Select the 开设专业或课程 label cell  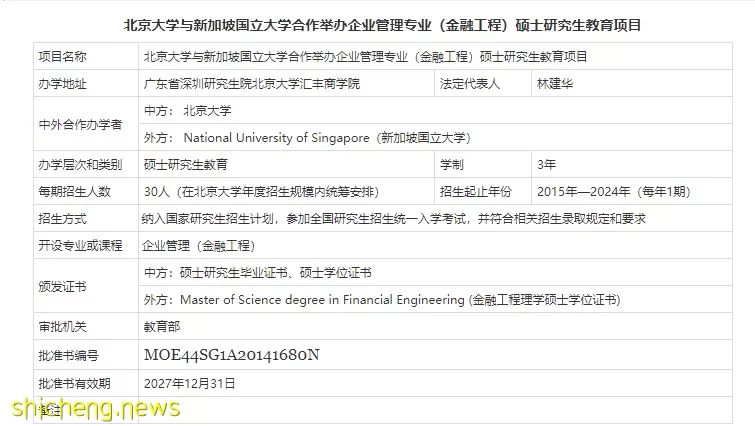[86, 245]
